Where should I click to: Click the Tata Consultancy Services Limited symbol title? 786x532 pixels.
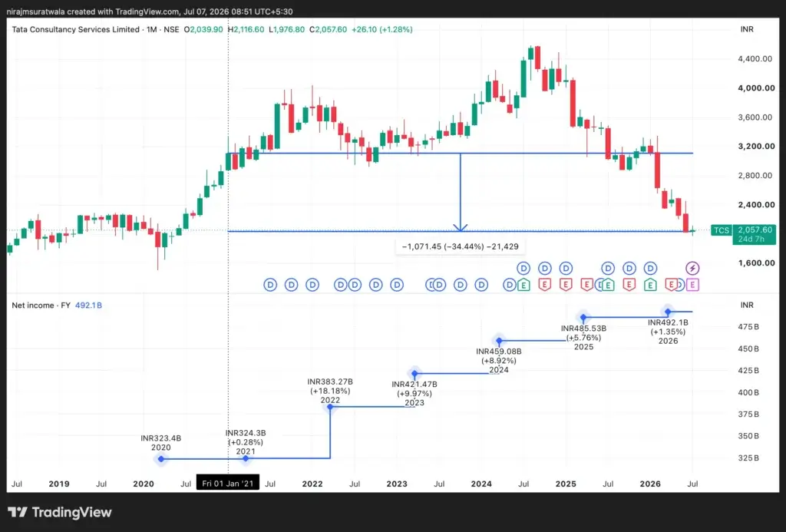[76, 30]
